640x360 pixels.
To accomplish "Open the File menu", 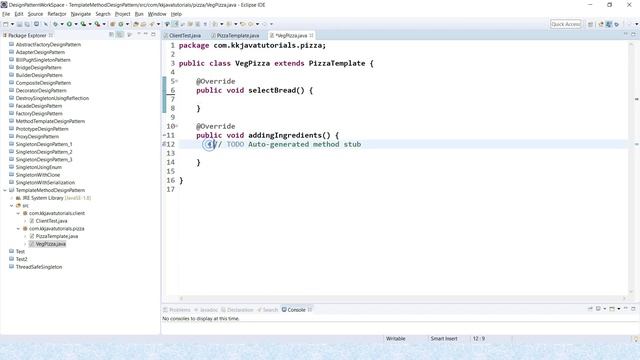I will tap(6, 14).
